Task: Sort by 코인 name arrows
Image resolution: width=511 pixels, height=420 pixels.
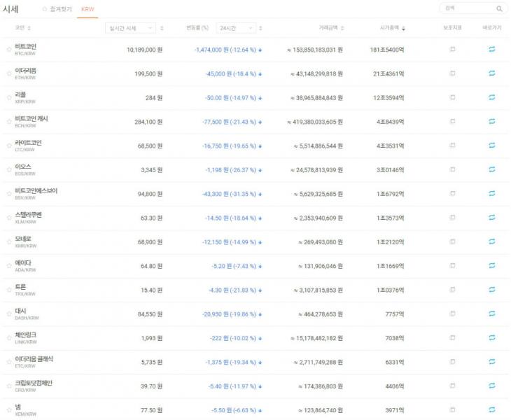Action: [x=29, y=28]
